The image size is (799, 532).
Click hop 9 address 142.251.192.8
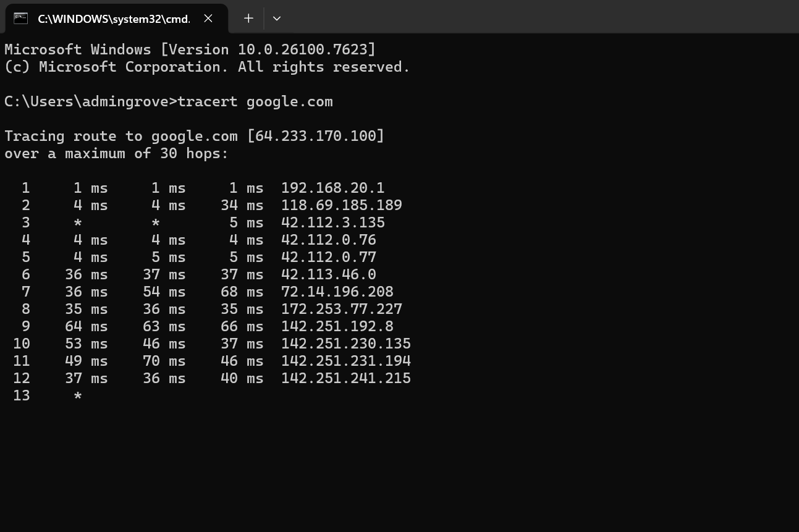337,326
